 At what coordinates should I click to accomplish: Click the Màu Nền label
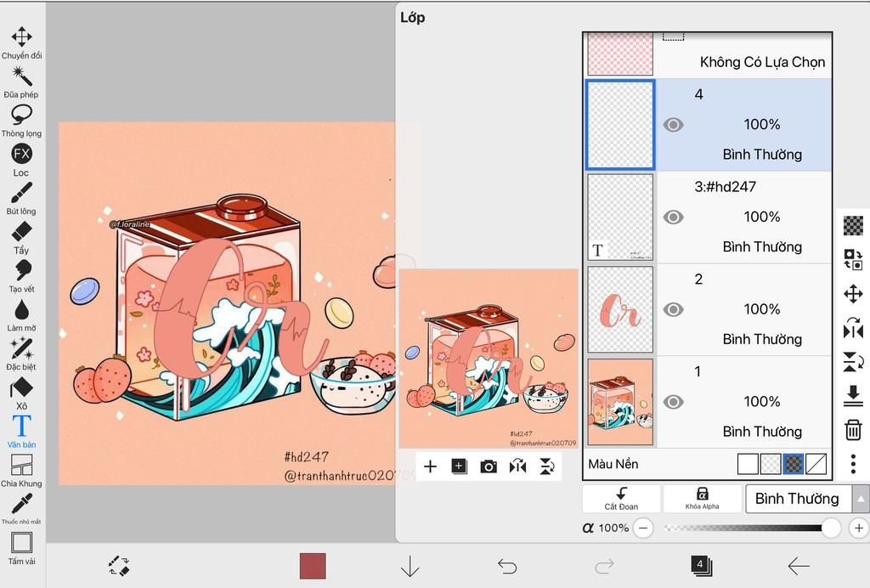pos(613,464)
